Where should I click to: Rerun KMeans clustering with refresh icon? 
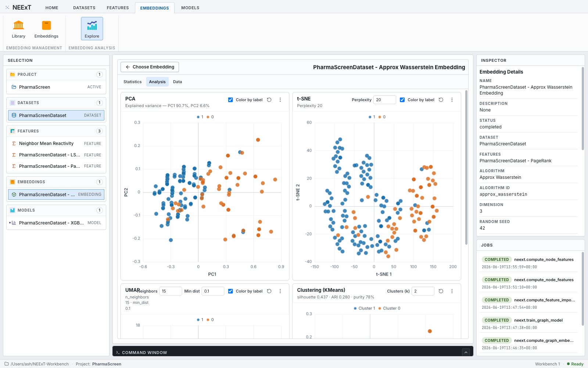tap(441, 291)
